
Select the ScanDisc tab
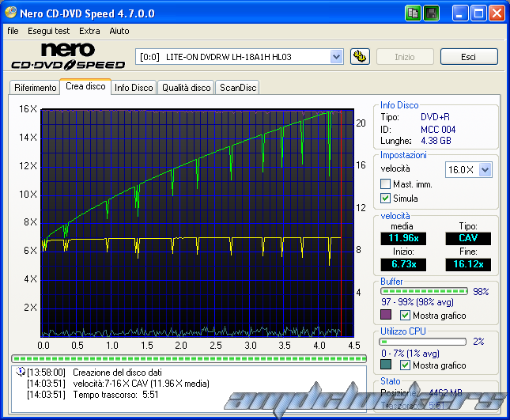(x=237, y=88)
